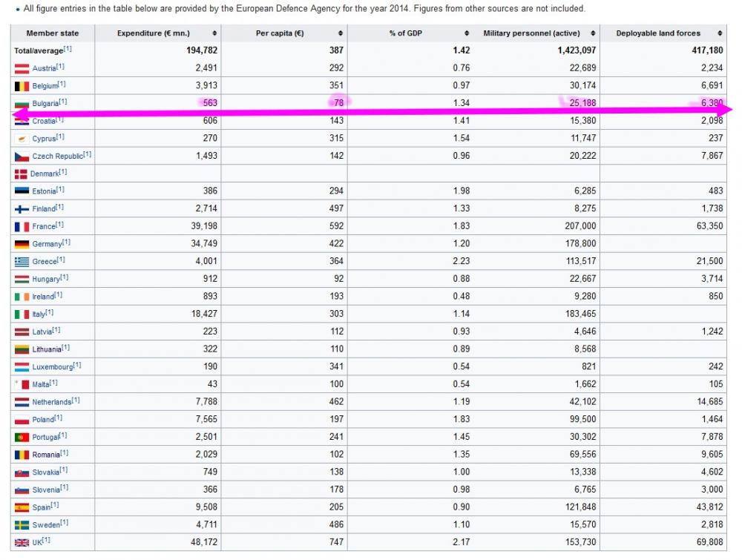
Task: Click the Member state column header
Action: [53, 33]
